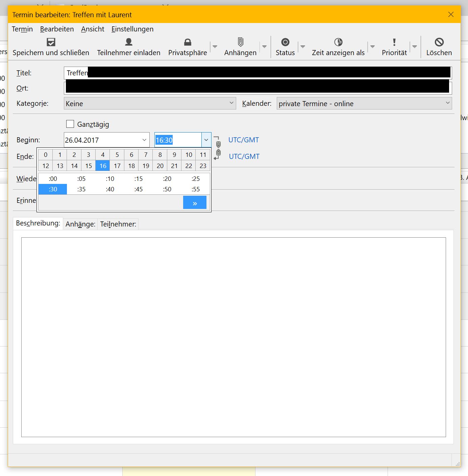Click into the Ort location field
The image size is (468, 476).
[x=258, y=88]
